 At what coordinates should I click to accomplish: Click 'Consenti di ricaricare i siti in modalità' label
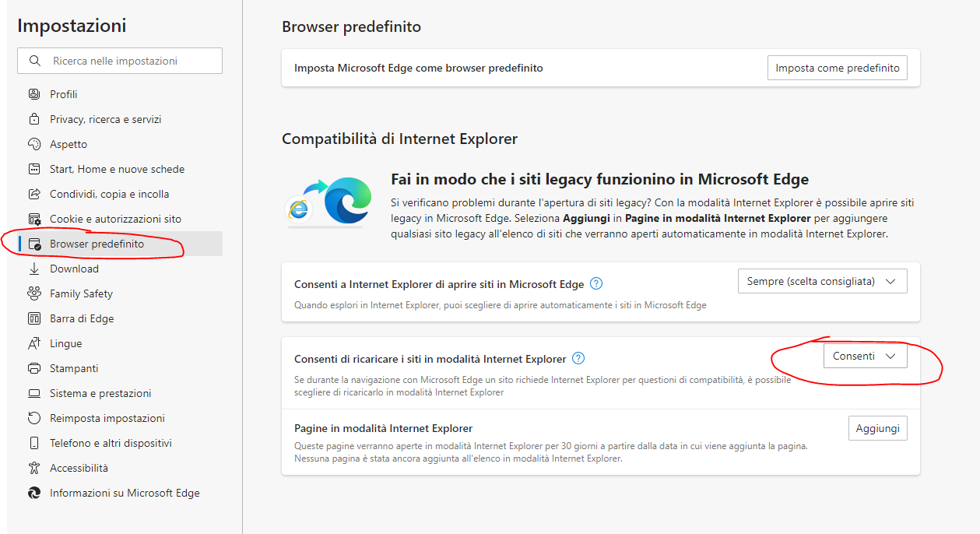click(430, 359)
